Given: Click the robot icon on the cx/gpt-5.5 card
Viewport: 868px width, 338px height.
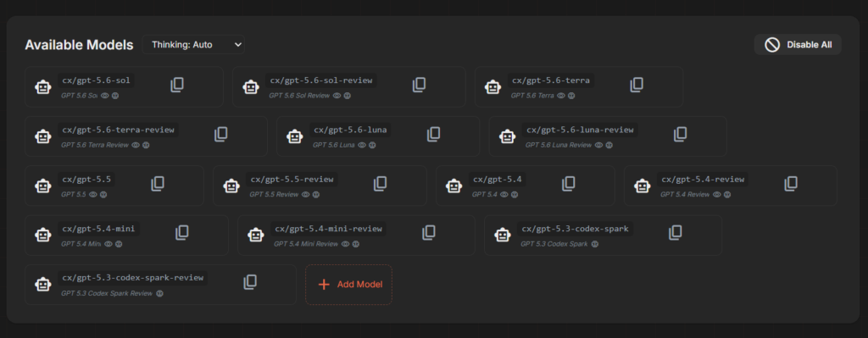Looking at the screenshot, I should coord(43,186).
